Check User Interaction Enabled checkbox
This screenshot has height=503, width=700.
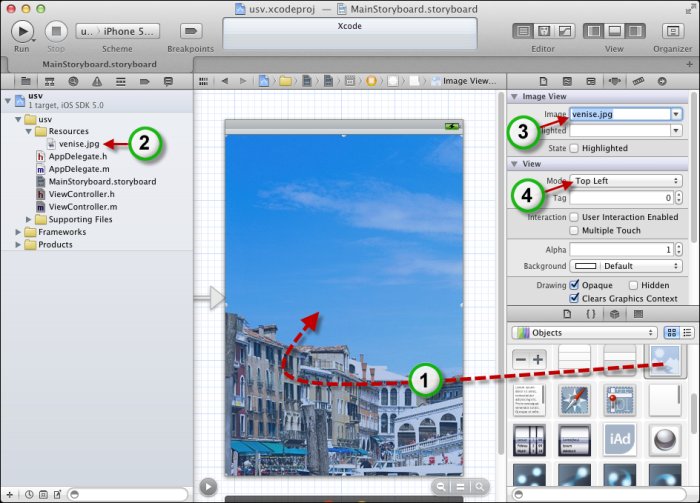coord(574,217)
